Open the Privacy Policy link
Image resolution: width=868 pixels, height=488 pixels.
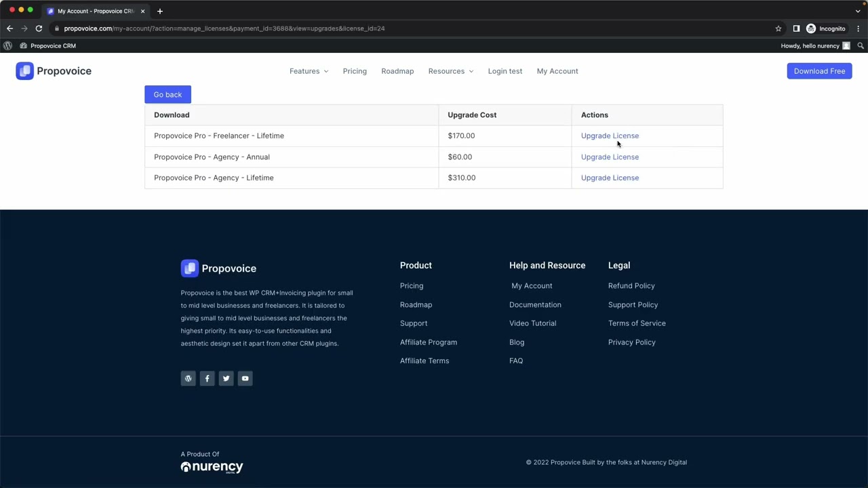tap(631, 342)
